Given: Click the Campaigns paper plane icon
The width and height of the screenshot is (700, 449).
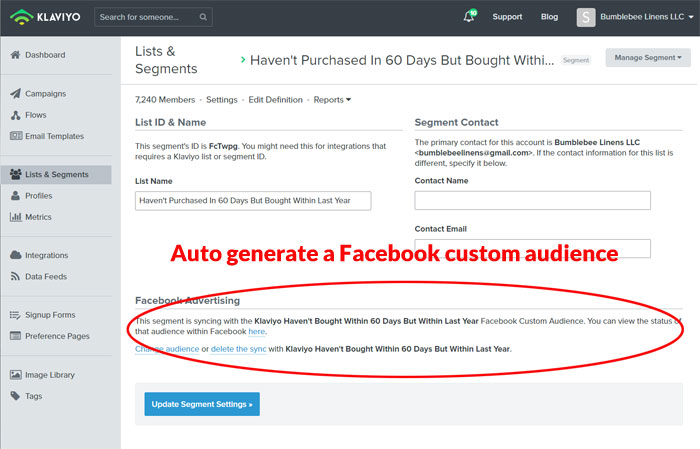Looking at the screenshot, I should (x=15, y=93).
